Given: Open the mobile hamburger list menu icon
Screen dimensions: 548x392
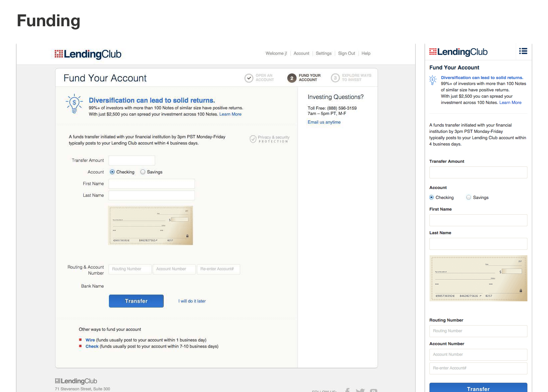Looking at the screenshot, I should click(x=523, y=51).
